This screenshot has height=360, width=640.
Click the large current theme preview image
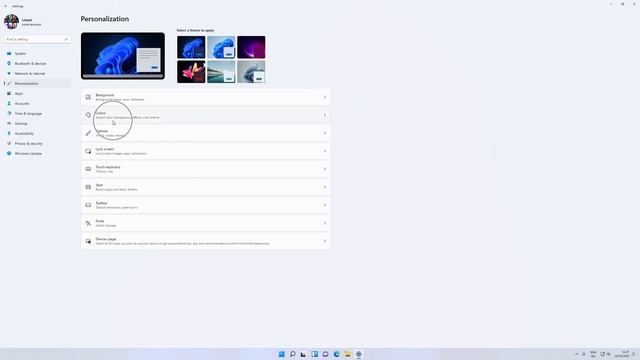click(x=123, y=56)
